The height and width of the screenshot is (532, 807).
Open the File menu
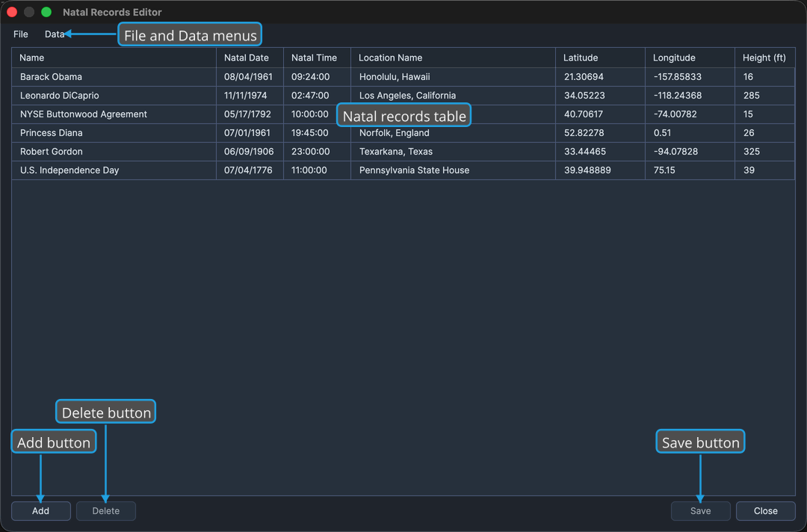21,34
